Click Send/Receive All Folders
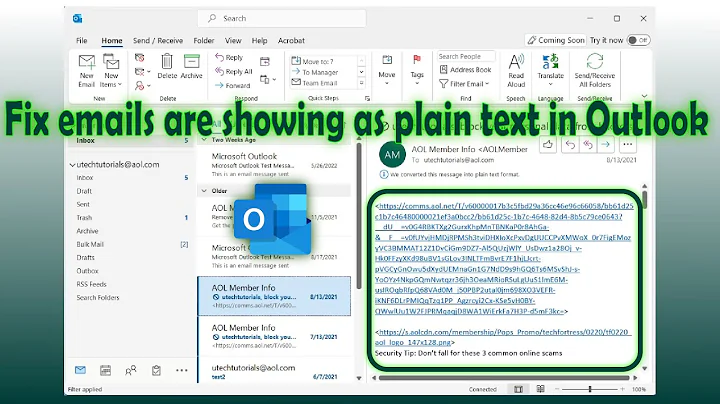 [595, 71]
